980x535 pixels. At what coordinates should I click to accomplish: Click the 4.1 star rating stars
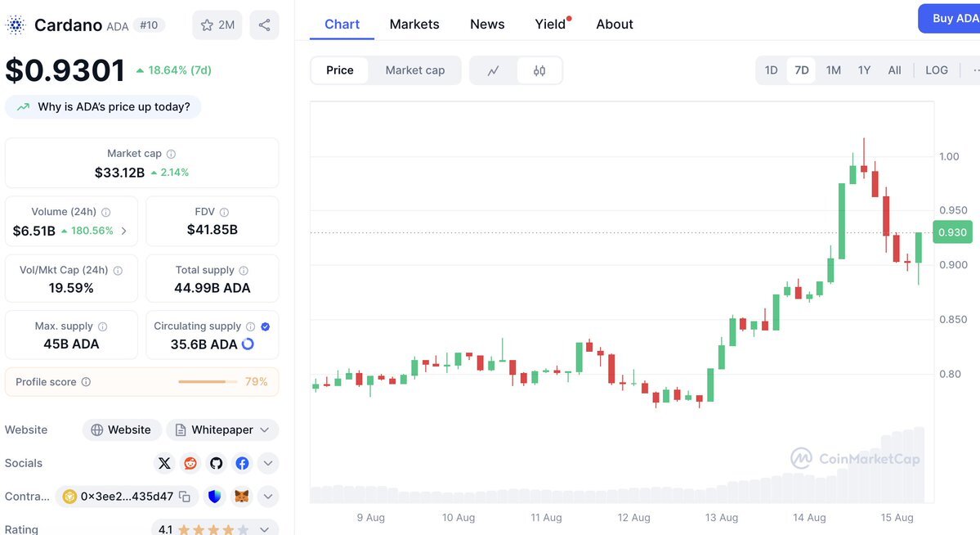point(213,530)
